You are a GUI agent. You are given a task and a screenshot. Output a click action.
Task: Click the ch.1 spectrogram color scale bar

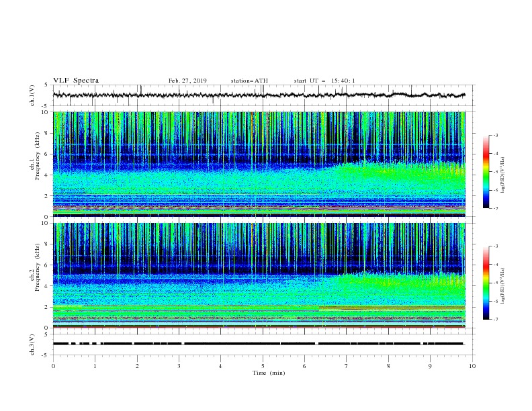pyautogui.click(x=486, y=172)
